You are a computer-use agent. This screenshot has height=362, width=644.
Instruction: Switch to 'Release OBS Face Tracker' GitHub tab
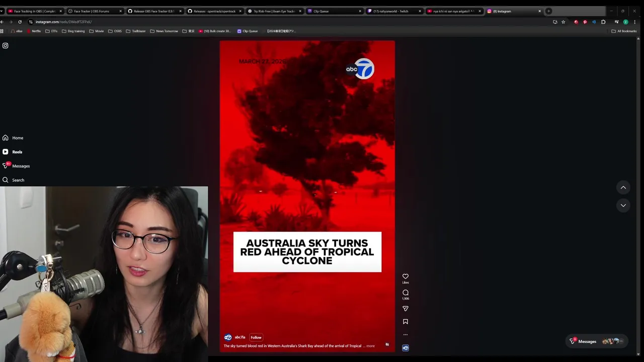pos(154,11)
